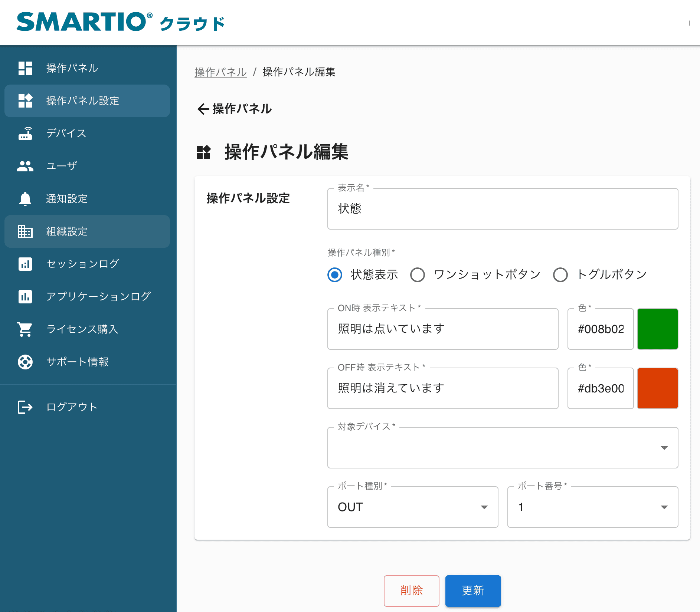Image resolution: width=700 pixels, height=612 pixels.
Task: Click the 操作パネル breadcrumb link
Action: click(x=220, y=72)
